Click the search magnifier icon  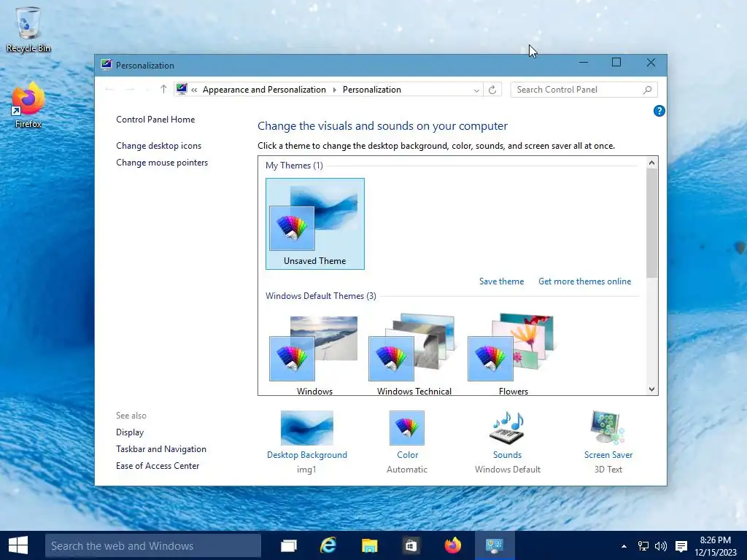point(647,90)
